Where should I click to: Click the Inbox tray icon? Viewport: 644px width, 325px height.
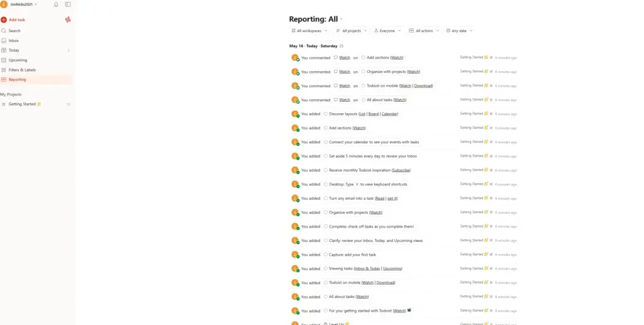[4, 41]
